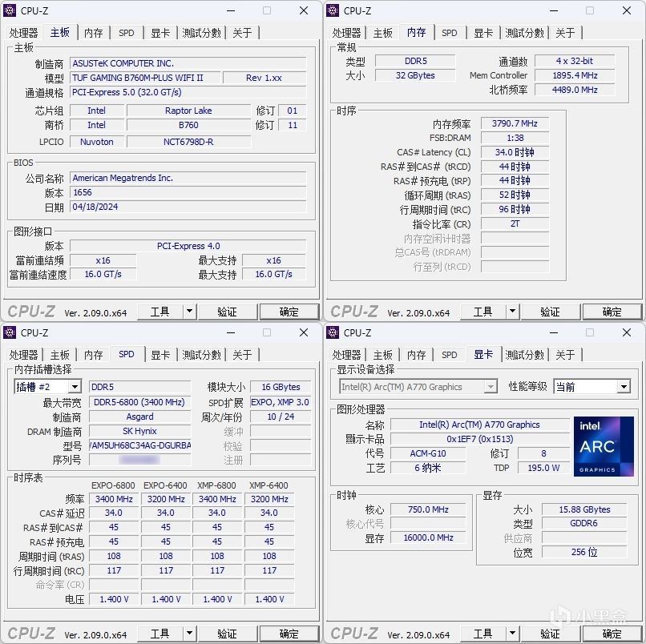Click BIOS version 1656 field

pos(188,192)
